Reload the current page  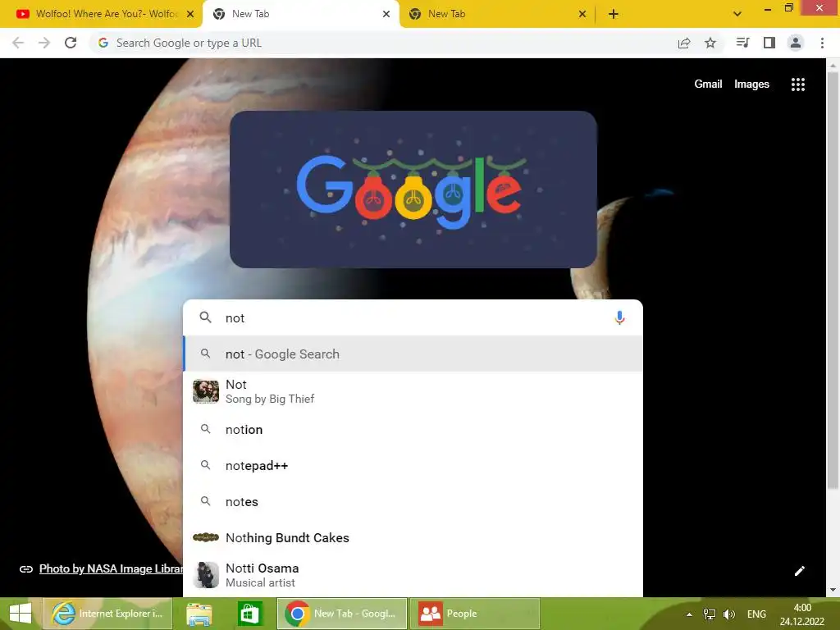pyautogui.click(x=71, y=43)
